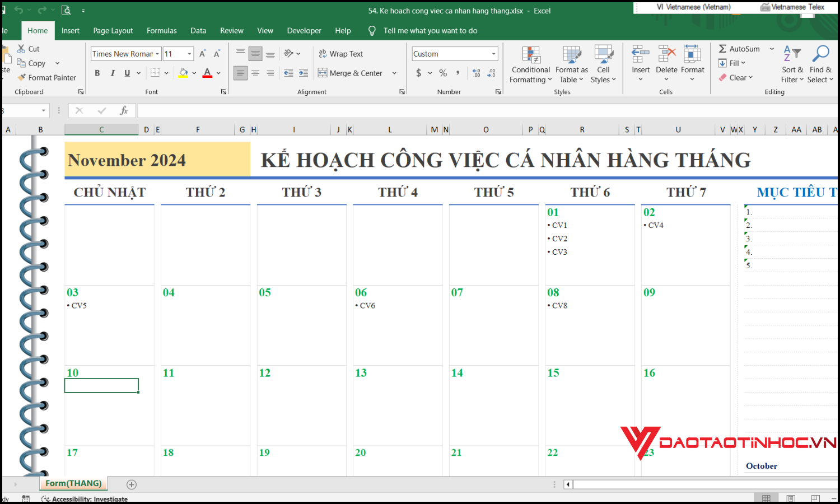Open the Find & Select tool
Image resolution: width=840 pixels, height=504 pixels.
pos(820,55)
